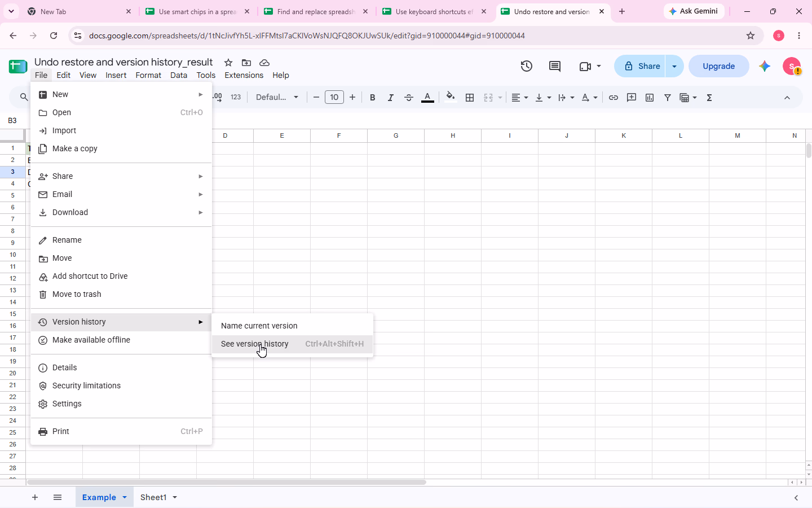Open the text color picker
This screenshot has height=508, width=812.
(x=427, y=98)
